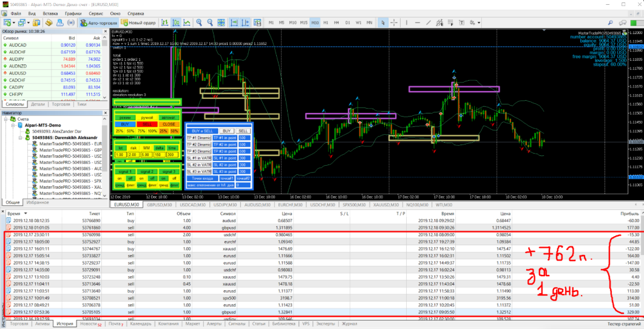Collapse the Alpari-MT5-Demo server node
Screen dimensions: 644x329
pos(14,125)
